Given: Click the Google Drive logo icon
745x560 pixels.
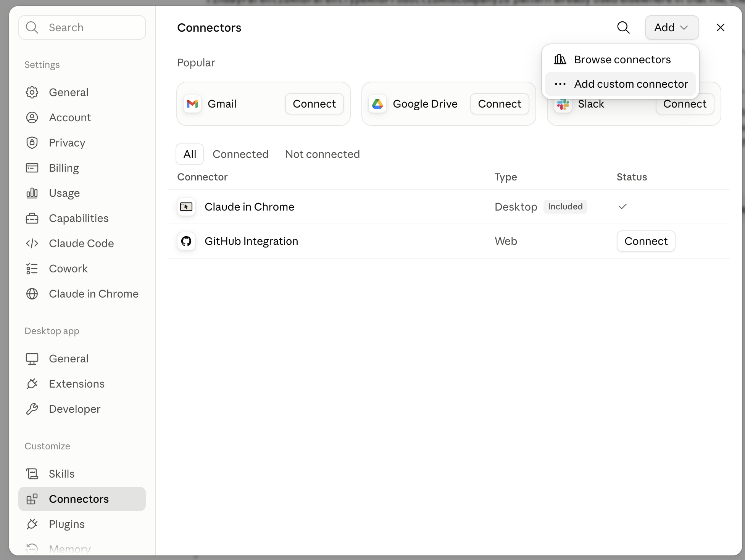Looking at the screenshot, I should 377,104.
